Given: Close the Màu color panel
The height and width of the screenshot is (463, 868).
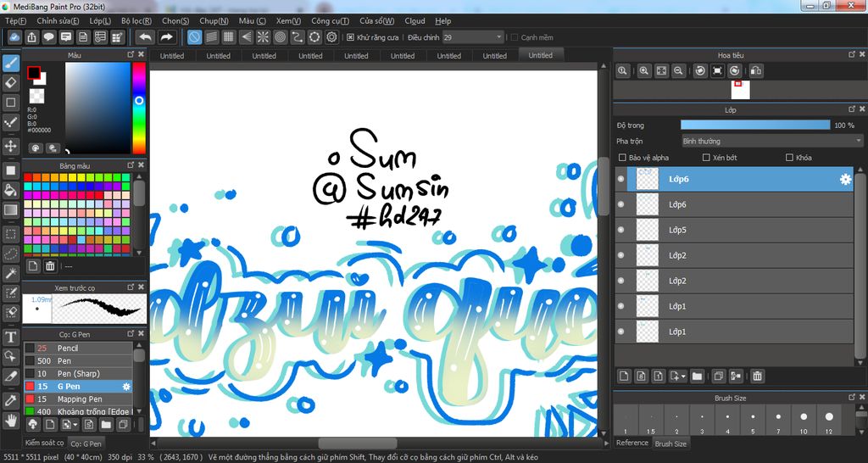Looking at the screenshot, I should click(x=142, y=55).
